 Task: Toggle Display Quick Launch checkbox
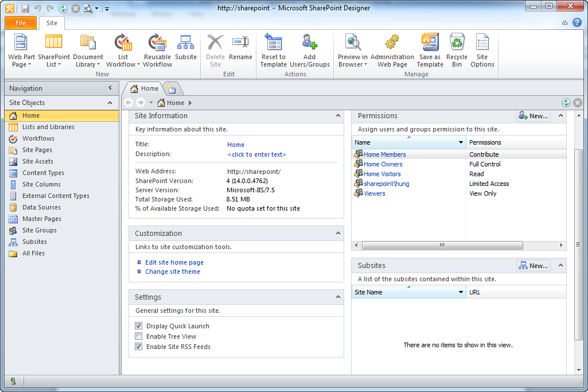coord(139,326)
